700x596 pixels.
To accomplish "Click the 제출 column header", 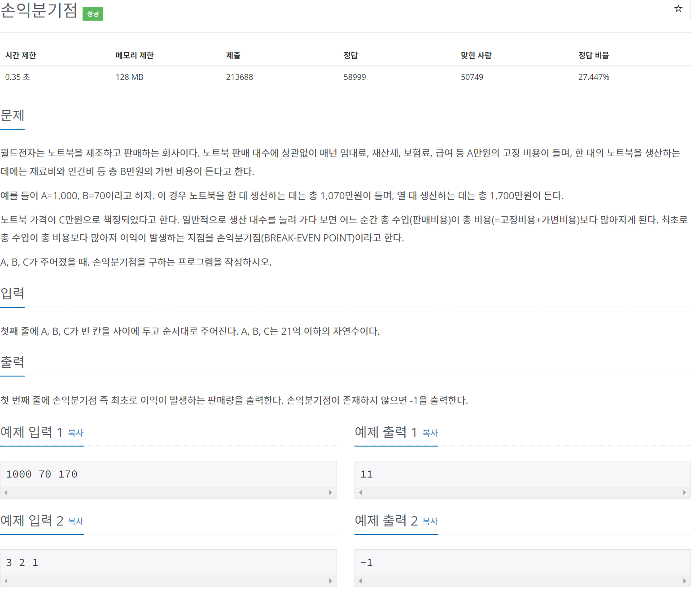I will click(233, 55).
